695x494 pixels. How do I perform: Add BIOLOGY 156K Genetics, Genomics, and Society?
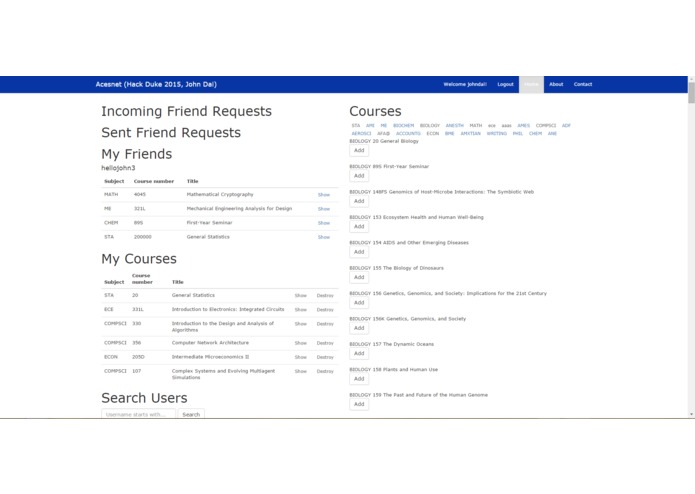[x=359, y=328]
